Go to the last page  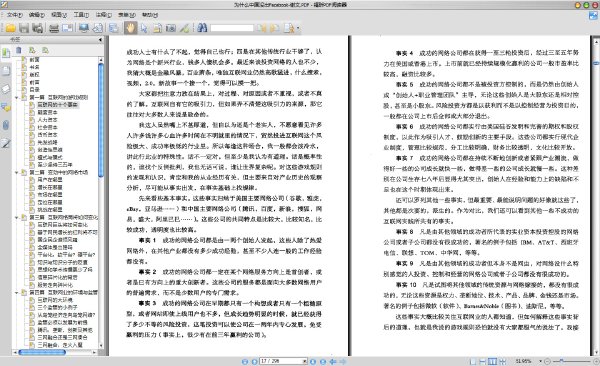323,361
